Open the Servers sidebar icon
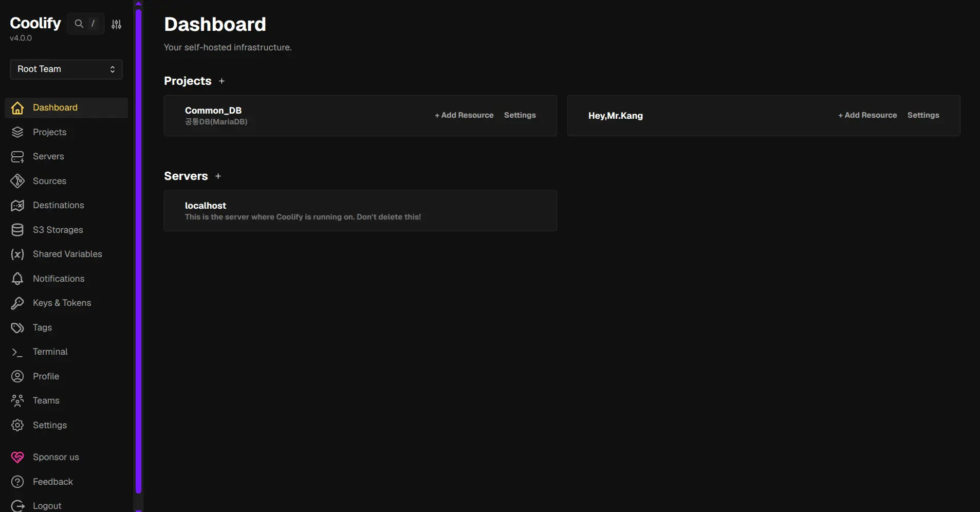The width and height of the screenshot is (980, 512). [x=17, y=157]
